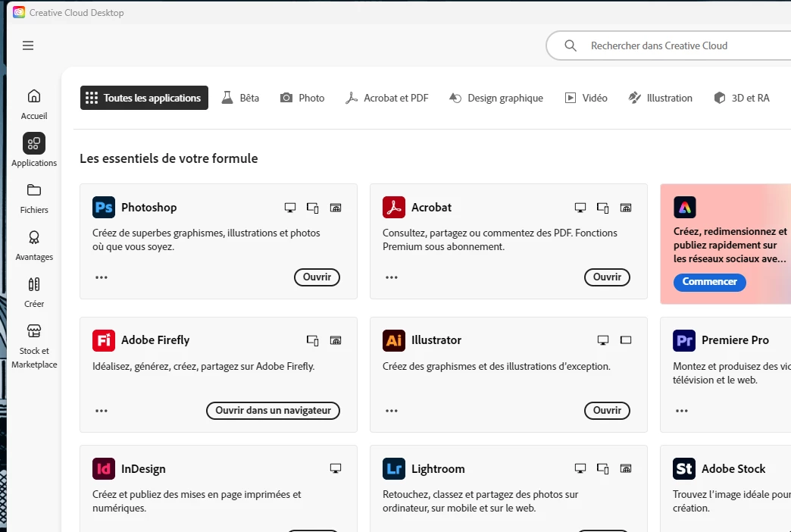Click the Acrobat app icon
The image size is (791, 532).
click(393, 208)
